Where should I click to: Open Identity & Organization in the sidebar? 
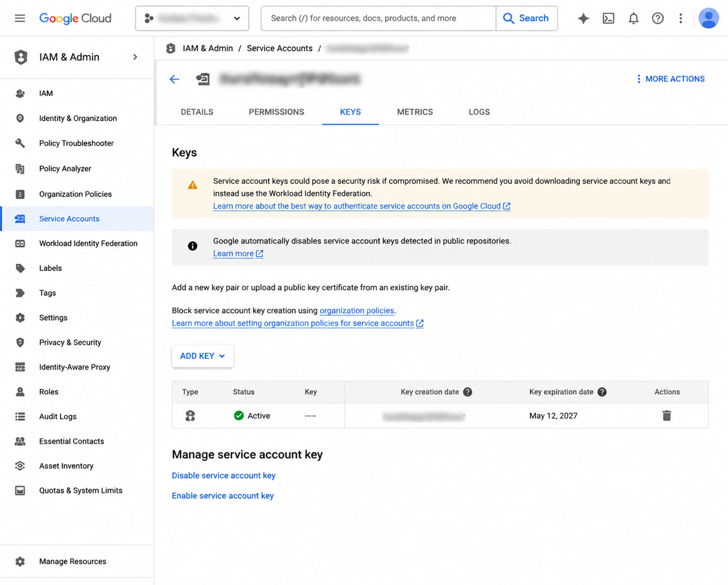(77, 119)
